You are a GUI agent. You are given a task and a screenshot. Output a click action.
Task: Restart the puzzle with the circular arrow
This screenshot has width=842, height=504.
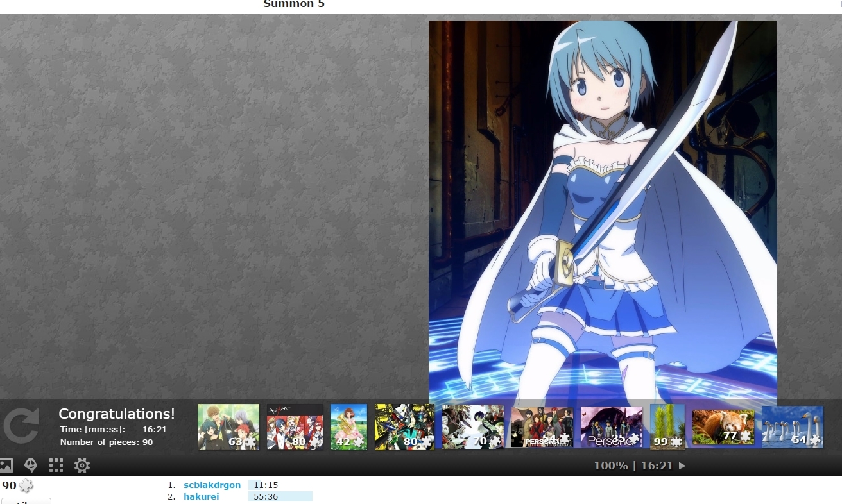(x=21, y=427)
